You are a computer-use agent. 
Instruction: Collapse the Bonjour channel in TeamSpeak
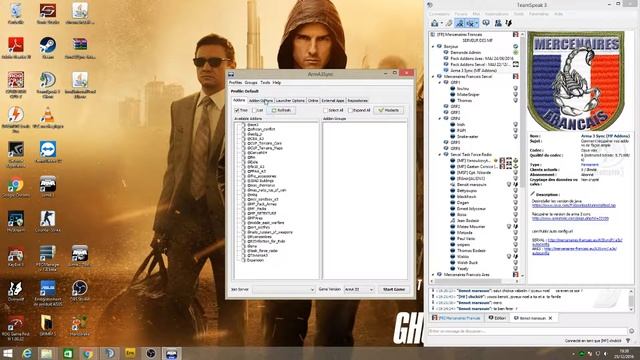coord(433,47)
